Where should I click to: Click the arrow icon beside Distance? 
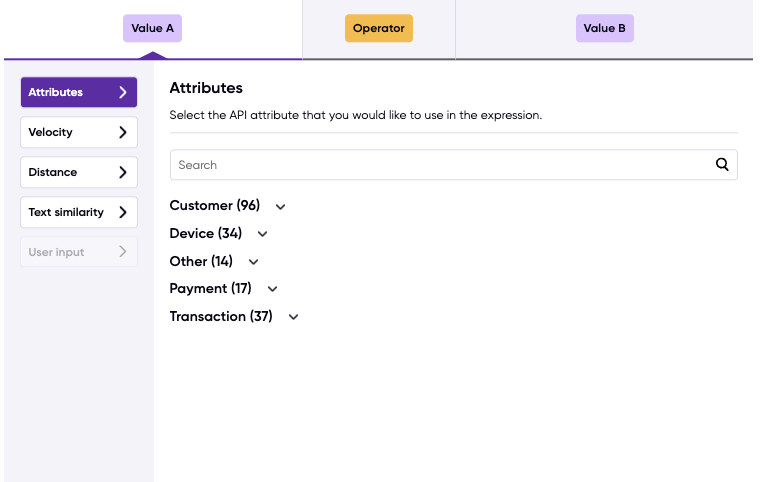[x=123, y=172]
